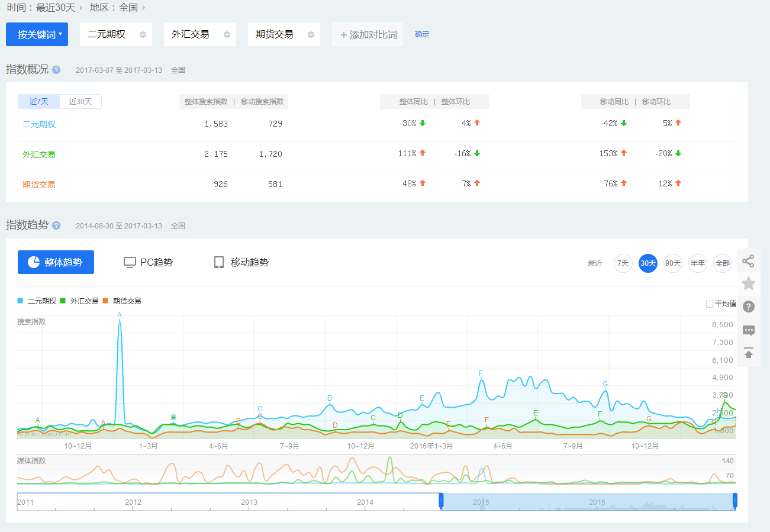Click orange marker F on the 期货交易 line
The image size is (770, 532).
(487, 420)
